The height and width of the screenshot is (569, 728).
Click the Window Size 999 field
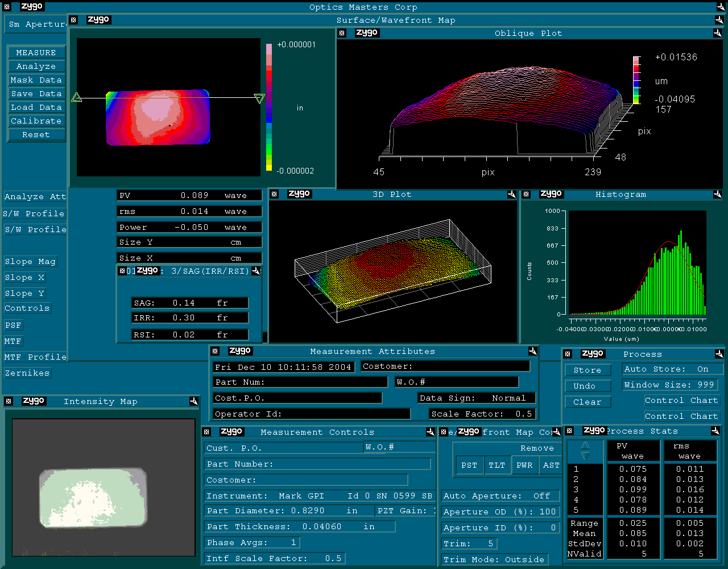coord(670,385)
